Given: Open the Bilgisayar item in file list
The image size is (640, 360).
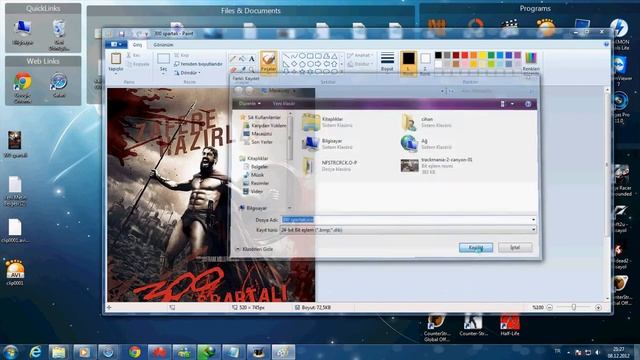Looking at the screenshot, I should [327, 144].
